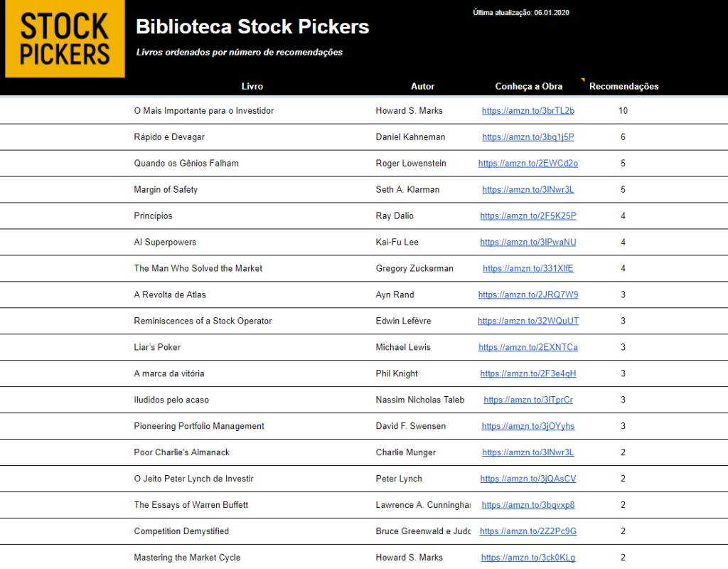The image size is (728, 569).
Task: Click the Conheça a Obra column header
Action: 528,87
